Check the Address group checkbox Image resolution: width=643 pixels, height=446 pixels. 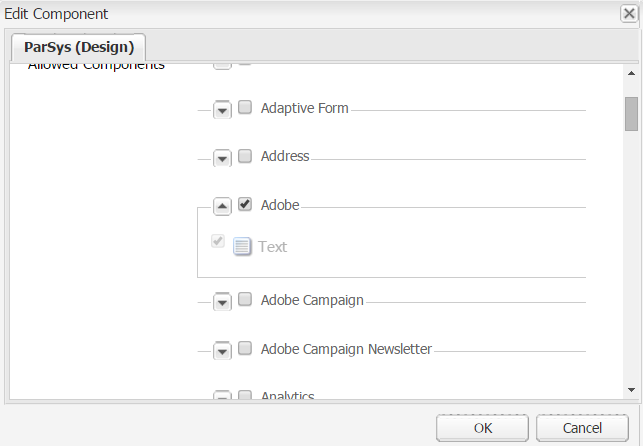(245, 156)
